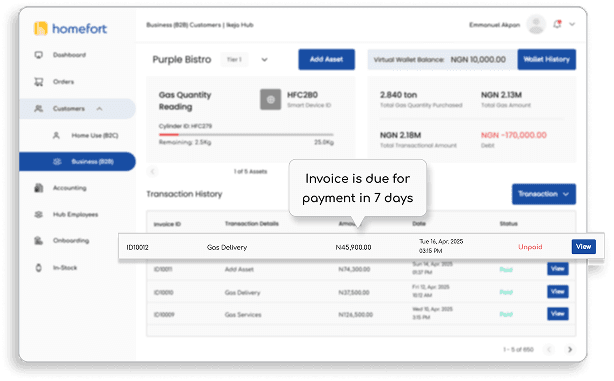Click the Status column header
The width and height of the screenshot is (614, 381).
[509, 224]
